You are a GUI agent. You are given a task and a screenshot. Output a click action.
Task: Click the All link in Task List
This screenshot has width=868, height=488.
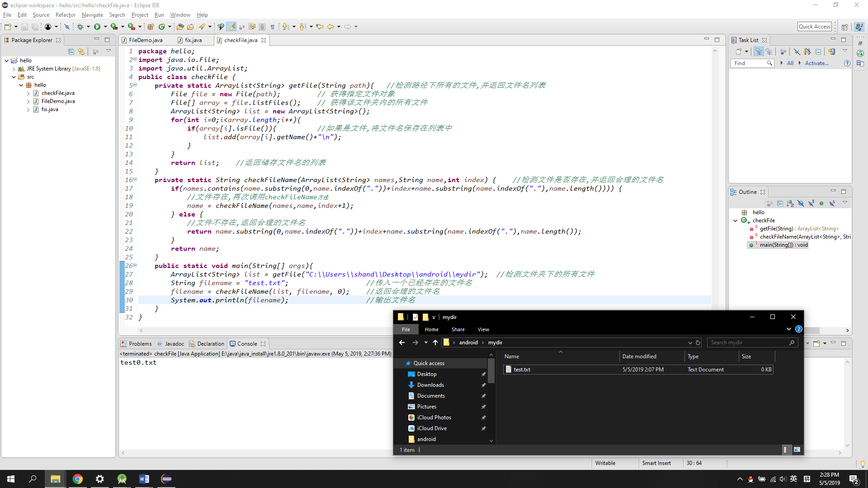[790, 63]
